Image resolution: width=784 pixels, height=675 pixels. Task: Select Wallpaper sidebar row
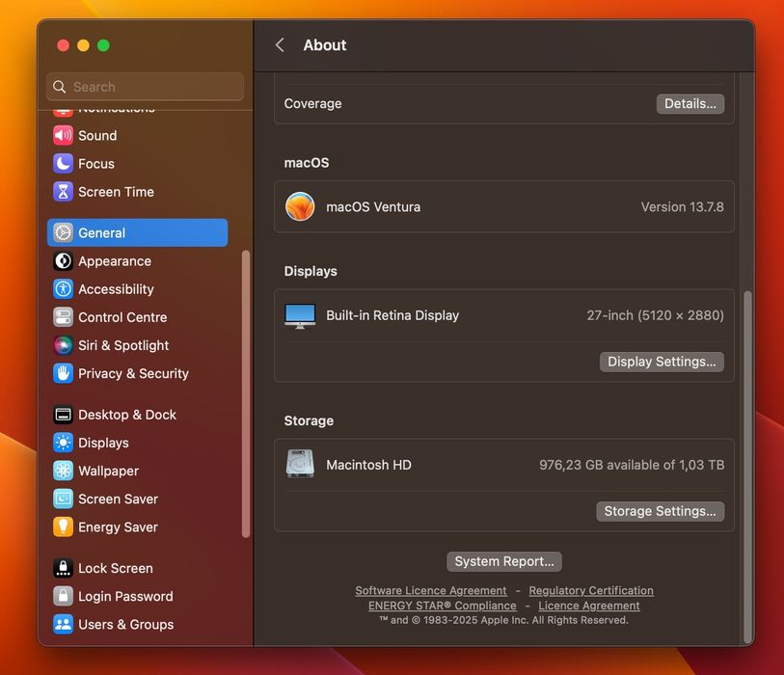click(x=138, y=471)
